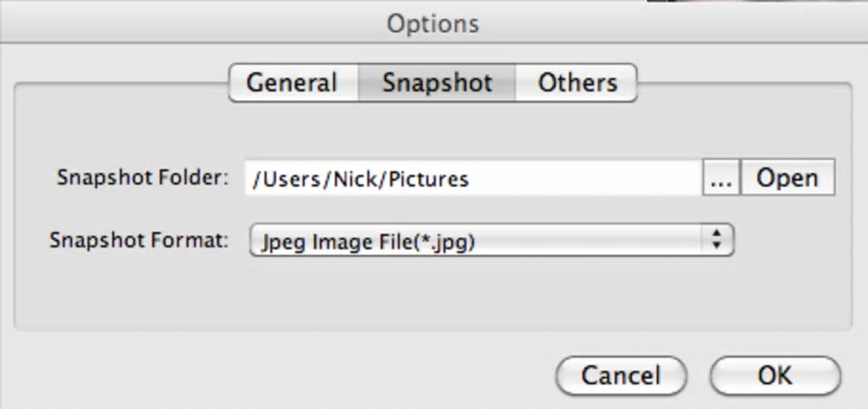
Task: Click the up-down arrows of the format selector
Action: 717,241
